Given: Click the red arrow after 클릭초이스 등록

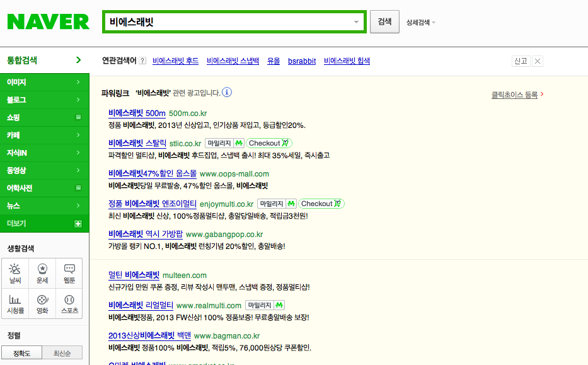Looking at the screenshot, I should click(541, 94).
